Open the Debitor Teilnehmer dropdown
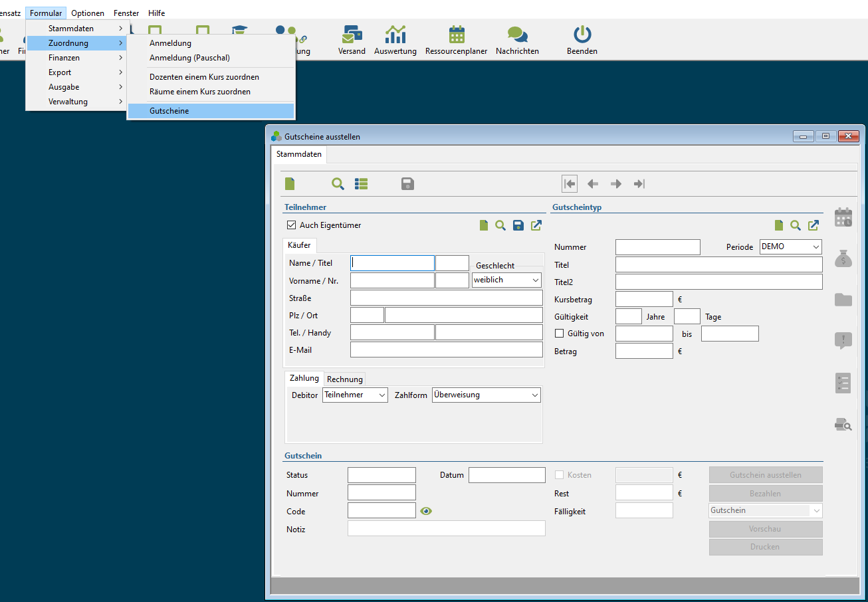This screenshot has width=868, height=602. 355,395
